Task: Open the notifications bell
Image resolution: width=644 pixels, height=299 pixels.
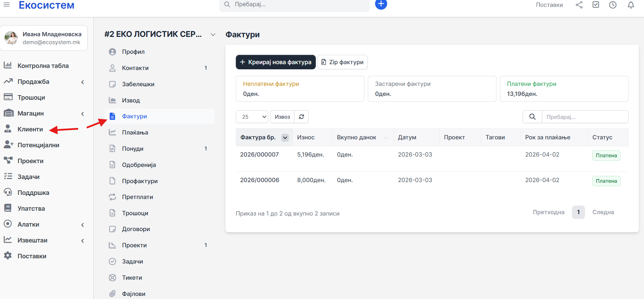Action: point(631,5)
